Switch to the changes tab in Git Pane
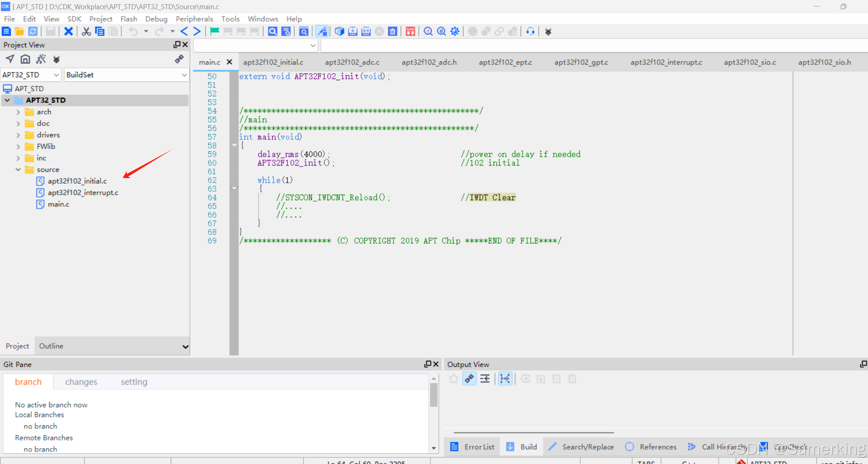868x464 pixels. click(x=81, y=382)
